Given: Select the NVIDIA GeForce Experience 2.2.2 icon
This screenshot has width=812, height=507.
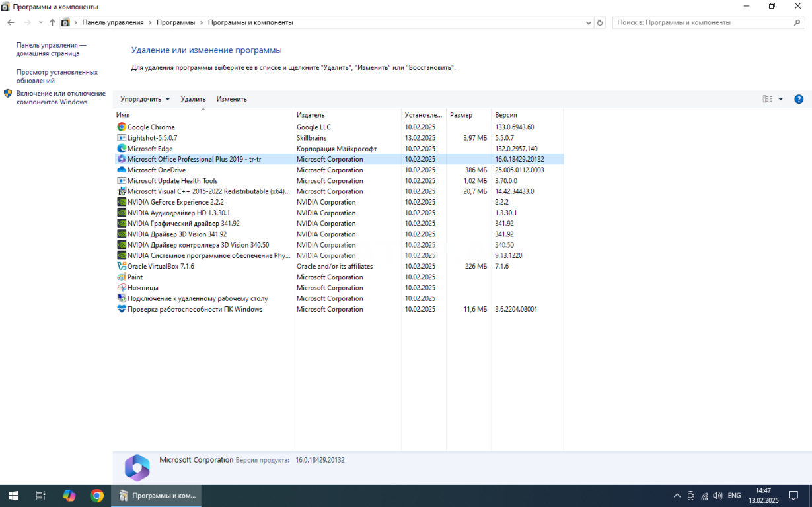Looking at the screenshot, I should [122, 202].
